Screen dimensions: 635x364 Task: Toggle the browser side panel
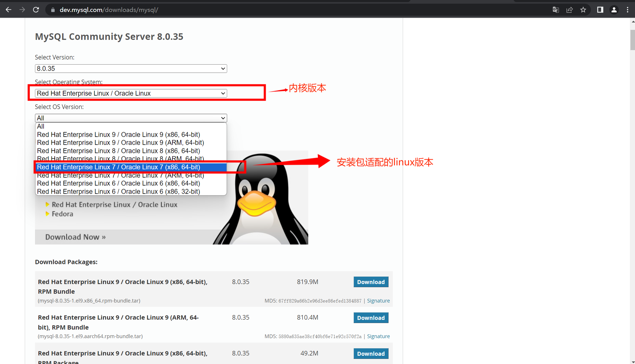pyautogui.click(x=600, y=9)
